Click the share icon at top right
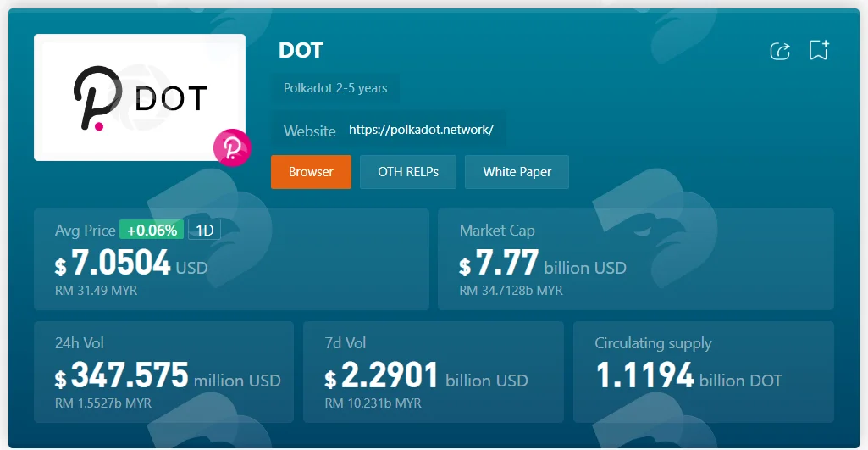 pyautogui.click(x=780, y=51)
